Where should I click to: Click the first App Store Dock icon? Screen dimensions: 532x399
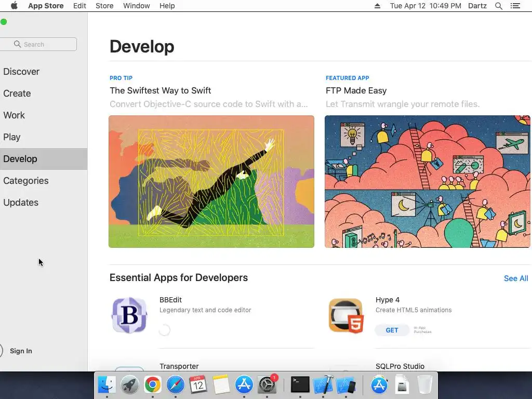tap(244, 385)
